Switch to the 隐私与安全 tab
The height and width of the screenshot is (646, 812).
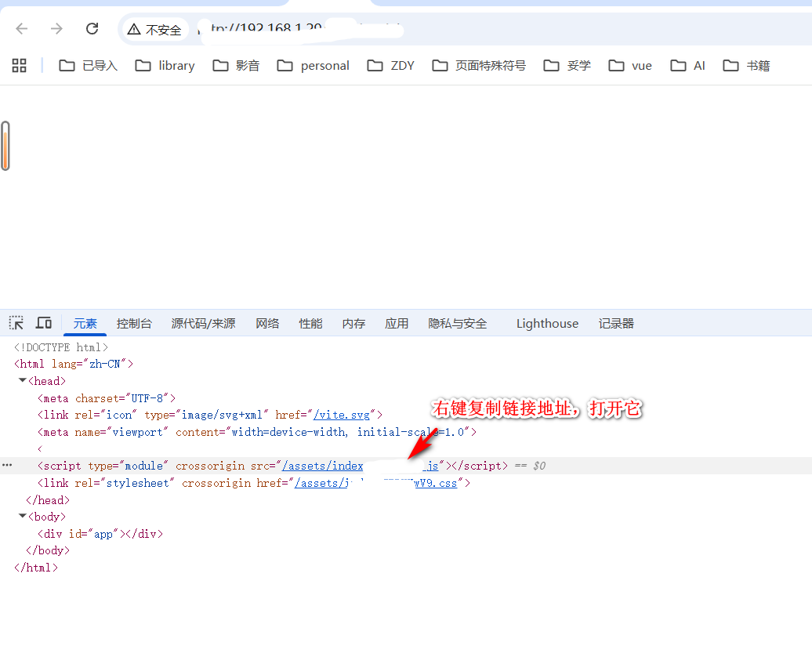(457, 324)
